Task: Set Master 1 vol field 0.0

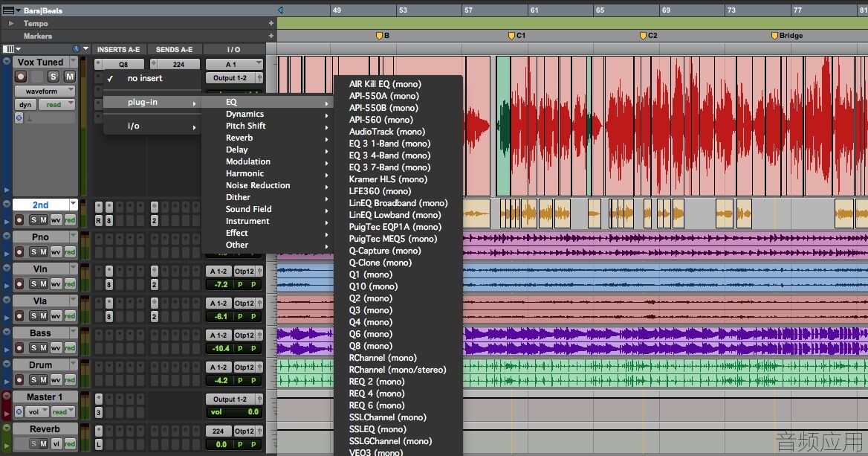Action: [234, 411]
